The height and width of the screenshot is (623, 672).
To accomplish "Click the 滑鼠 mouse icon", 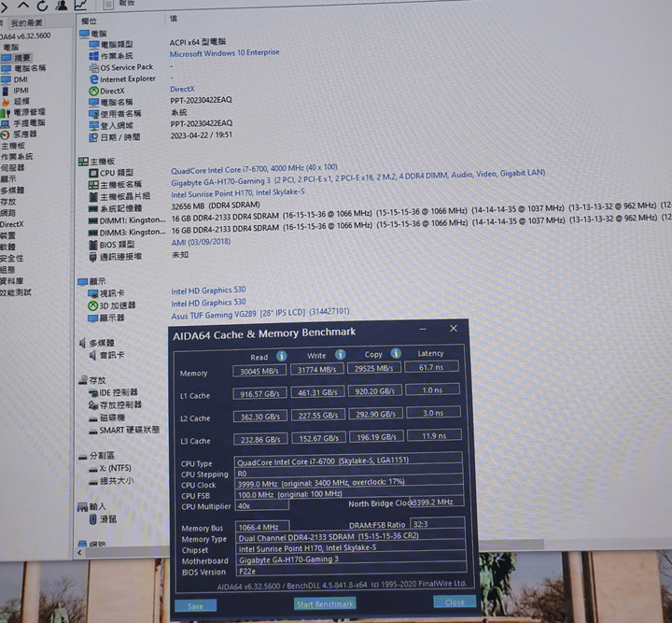I will coord(93,518).
